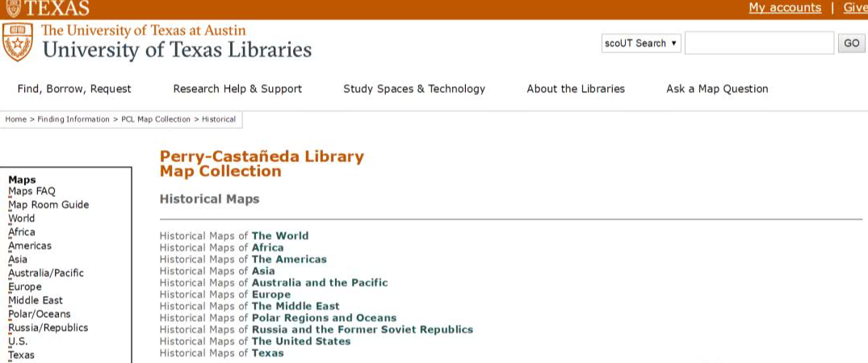Open Historical Maps of The World
868x363 pixels.
[x=280, y=236]
